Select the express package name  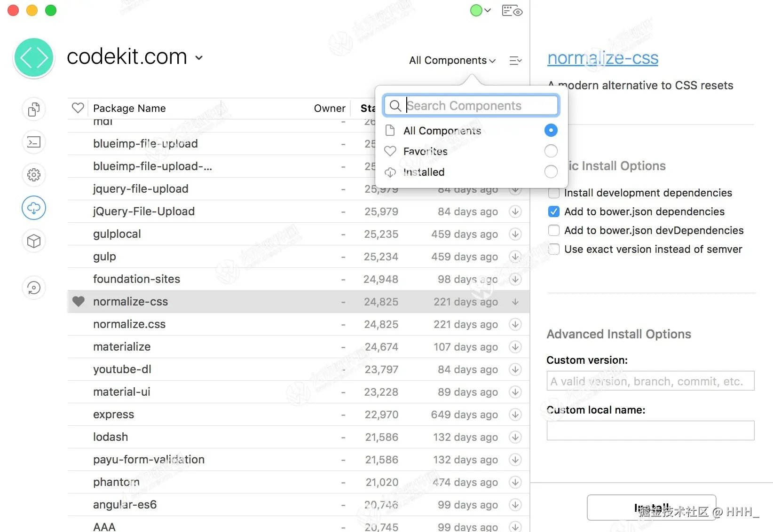113,415
